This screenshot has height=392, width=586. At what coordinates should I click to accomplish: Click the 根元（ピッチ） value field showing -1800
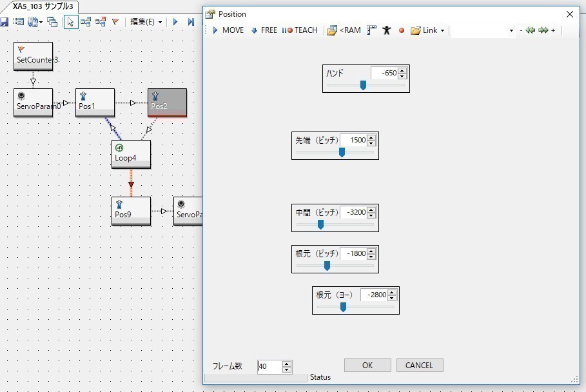tap(353, 254)
